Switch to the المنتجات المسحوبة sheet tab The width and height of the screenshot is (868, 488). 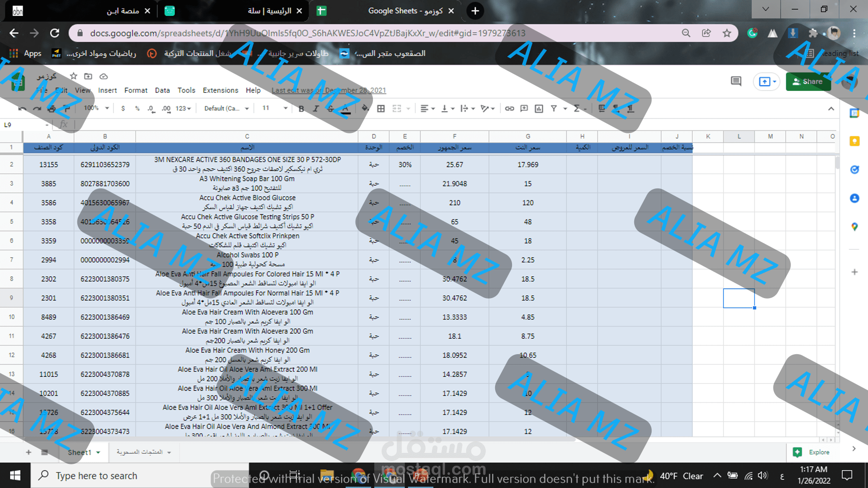[x=143, y=452]
